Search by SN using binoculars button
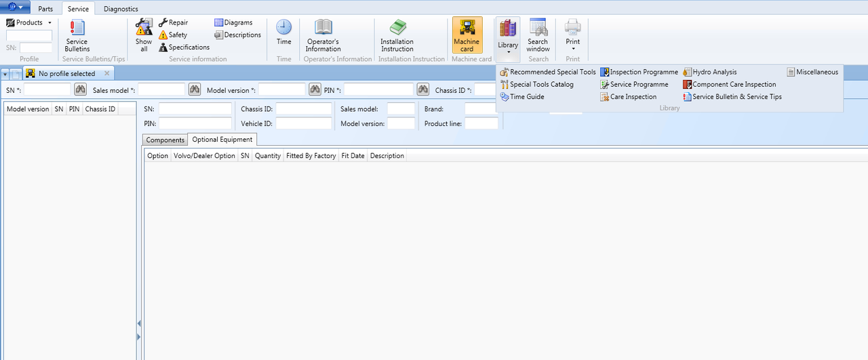The width and height of the screenshot is (868, 360). tap(81, 89)
